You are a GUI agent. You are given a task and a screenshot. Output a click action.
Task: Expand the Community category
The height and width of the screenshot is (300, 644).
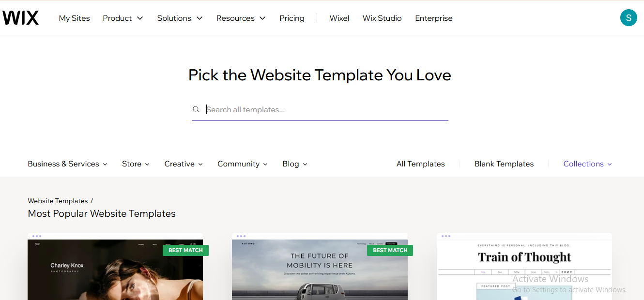[x=242, y=164]
